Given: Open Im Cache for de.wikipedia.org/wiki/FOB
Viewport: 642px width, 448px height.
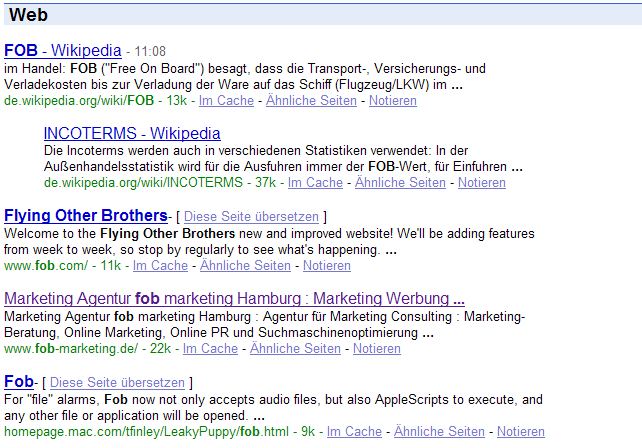Looking at the screenshot, I should pos(226,100).
